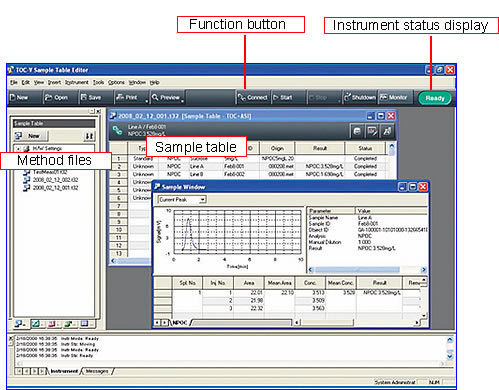Image resolution: width=499 pixels, height=390 pixels.
Task: Click the fourth side panel tab icon
Action: 69,323
